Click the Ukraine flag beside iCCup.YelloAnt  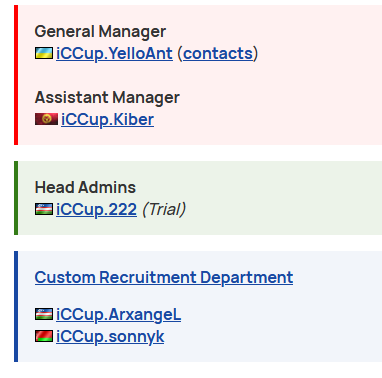tap(44, 53)
